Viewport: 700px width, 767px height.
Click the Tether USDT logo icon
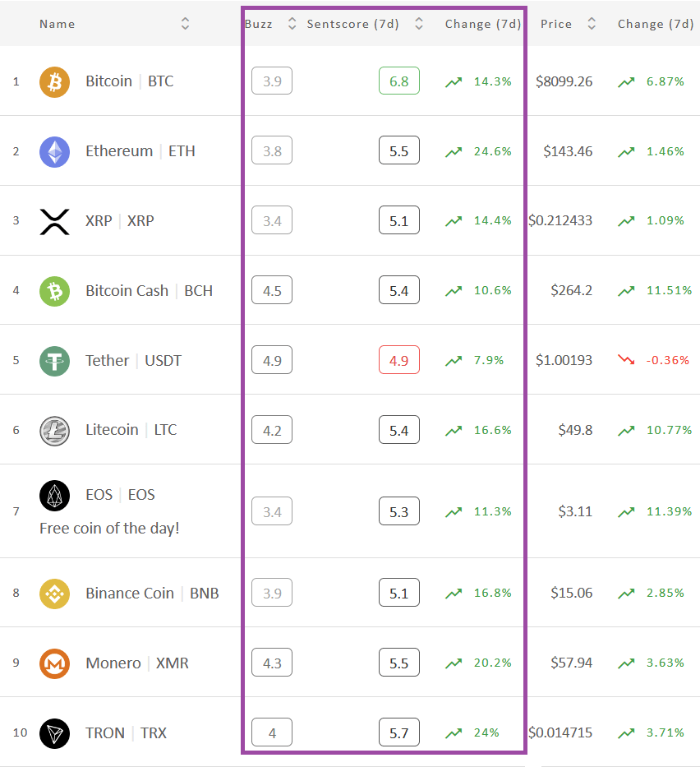pyautogui.click(x=54, y=361)
